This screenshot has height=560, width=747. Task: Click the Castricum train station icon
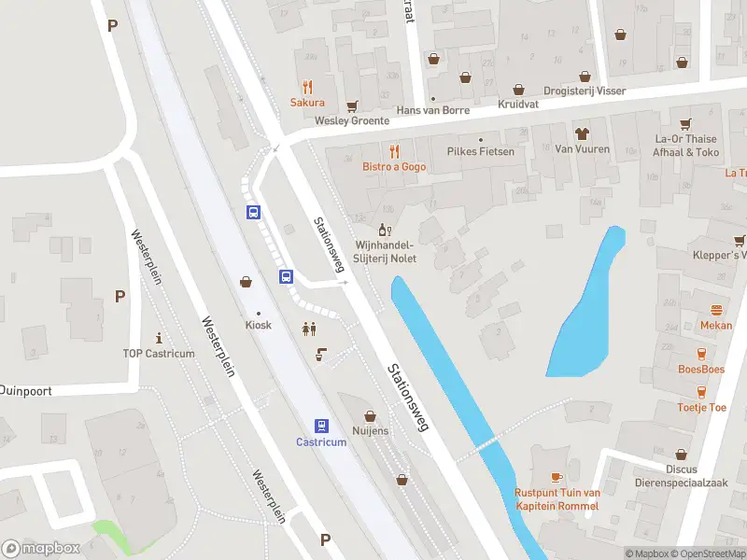point(321,426)
